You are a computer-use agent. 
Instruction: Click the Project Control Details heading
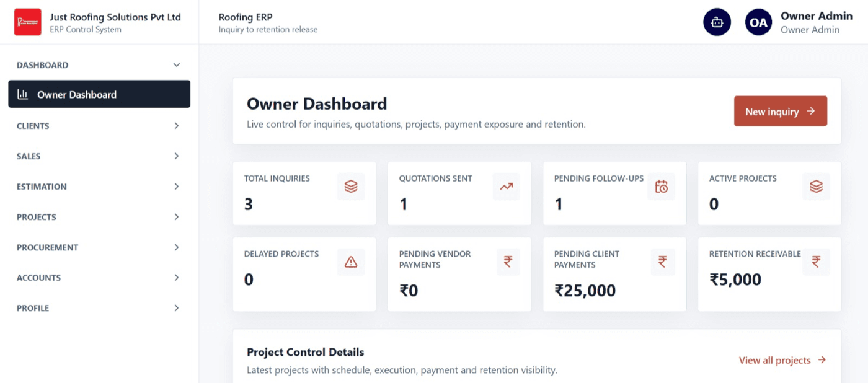pyautogui.click(x=306, y=352)
